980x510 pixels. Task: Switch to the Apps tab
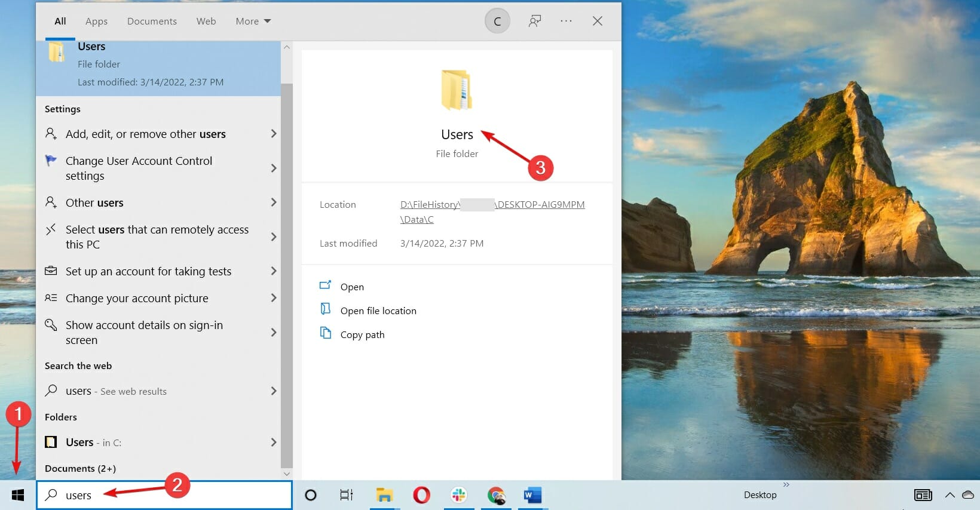[96, 21]
